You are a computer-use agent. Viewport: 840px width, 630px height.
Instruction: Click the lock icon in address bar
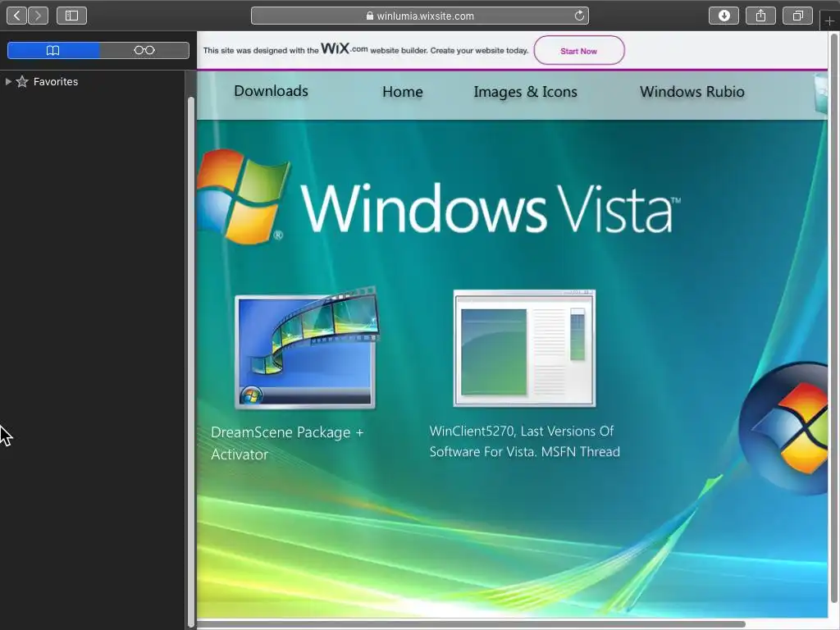pos(370,16)
